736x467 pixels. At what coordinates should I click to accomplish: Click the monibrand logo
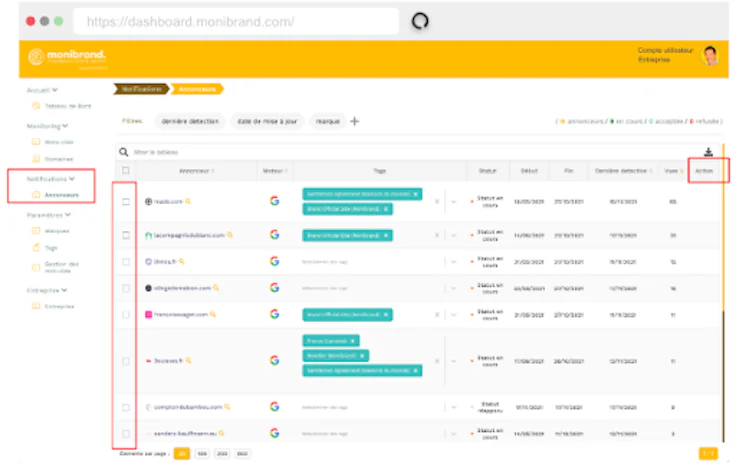(67, 57)
